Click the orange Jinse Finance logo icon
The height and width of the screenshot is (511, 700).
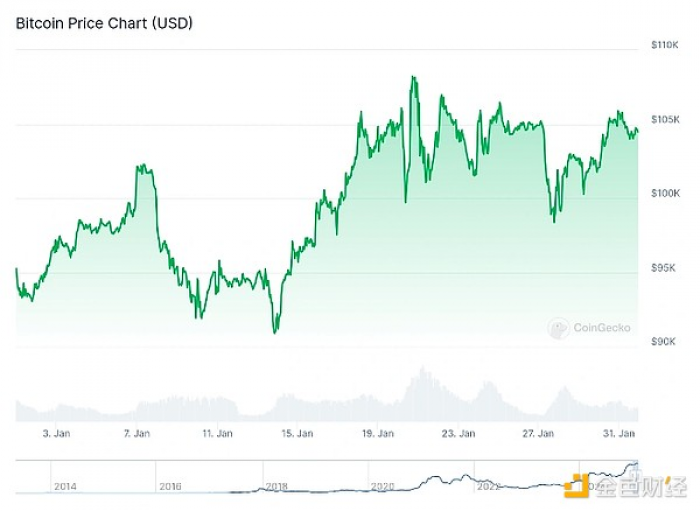pyautogui.click(x=575, y=486)
